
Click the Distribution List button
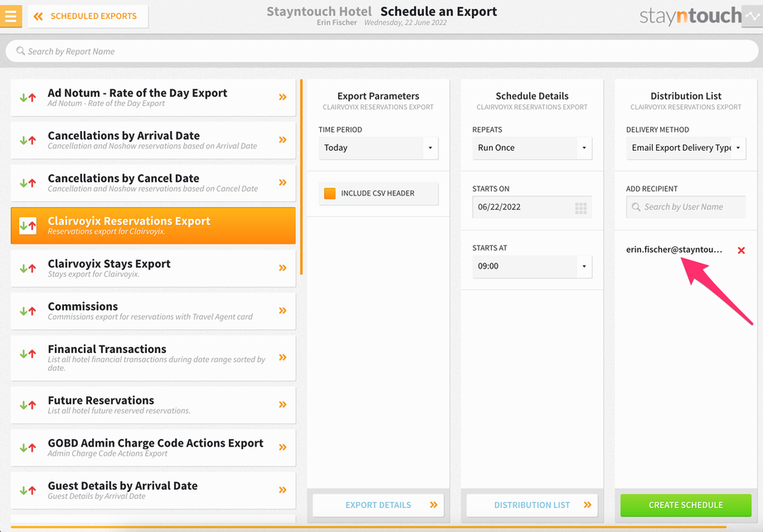click(x=532, y=505)
